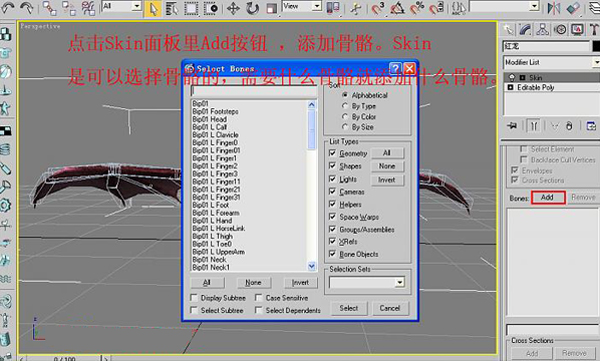The height and width of the screenshot is (361, 600).
Task: Open the Modifier List dropdown
Action: (x=595, y=62)
